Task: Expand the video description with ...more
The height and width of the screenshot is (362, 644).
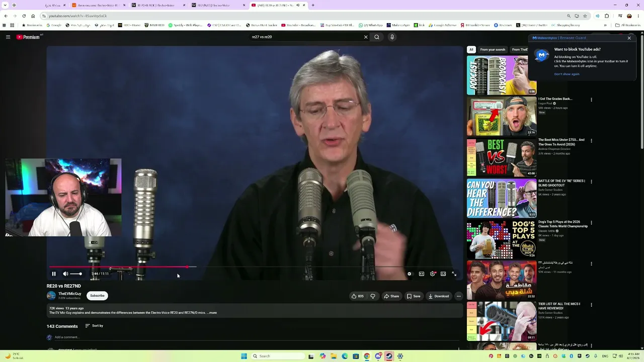Action: click(212, 313)
